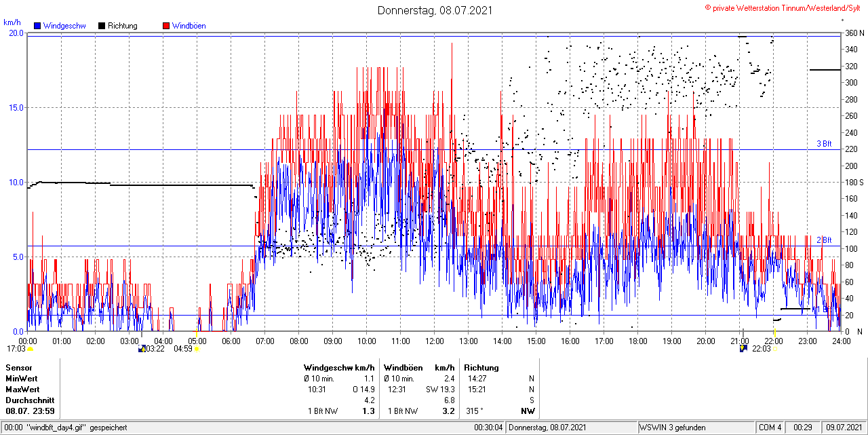Screen dimensions: 868x435
Task: Click the sun icon next to 04:59
Action: point(197,349)
